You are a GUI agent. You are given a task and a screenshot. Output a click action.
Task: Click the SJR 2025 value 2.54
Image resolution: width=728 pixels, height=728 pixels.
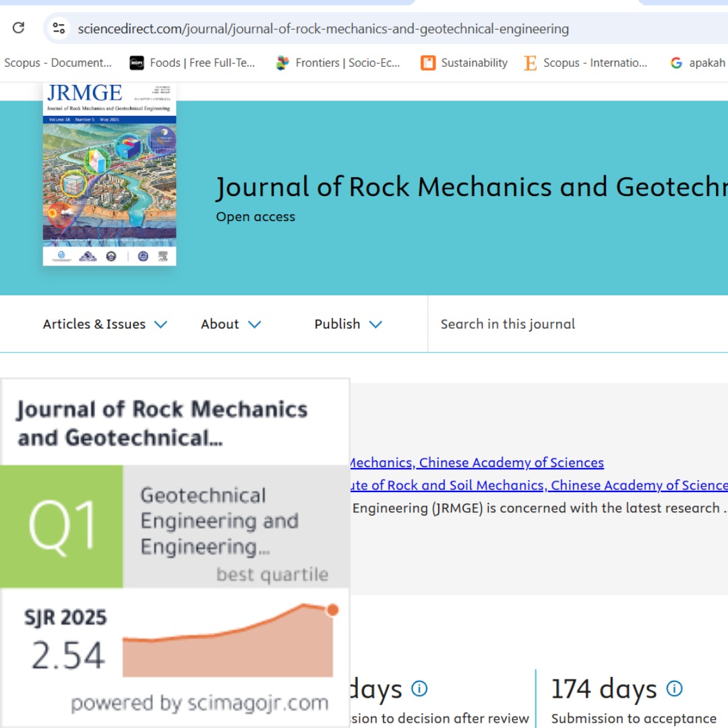click(x=68, y=655)
